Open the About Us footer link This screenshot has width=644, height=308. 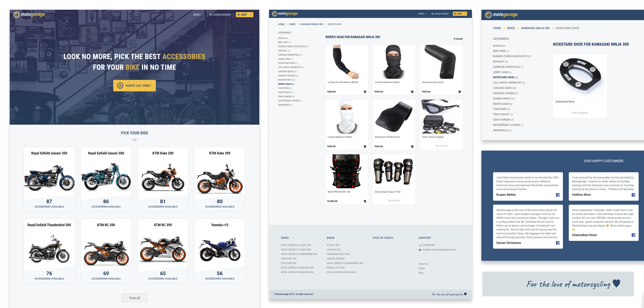[423, 263]
